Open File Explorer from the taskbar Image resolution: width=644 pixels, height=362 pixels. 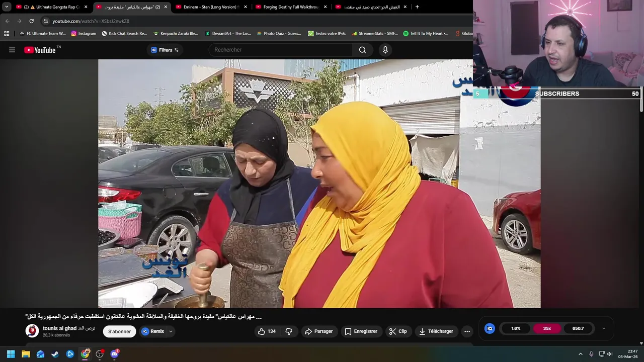click(x=26, y=354)
